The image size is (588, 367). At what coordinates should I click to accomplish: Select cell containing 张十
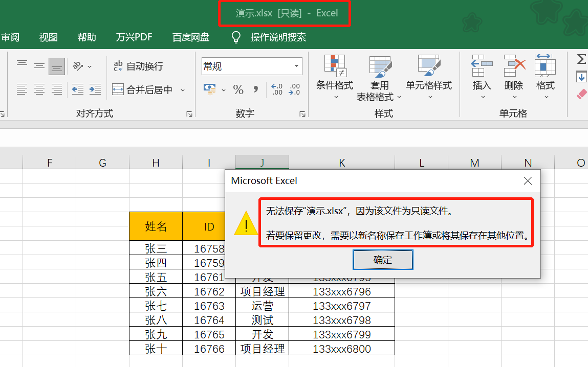click(156, 349)
